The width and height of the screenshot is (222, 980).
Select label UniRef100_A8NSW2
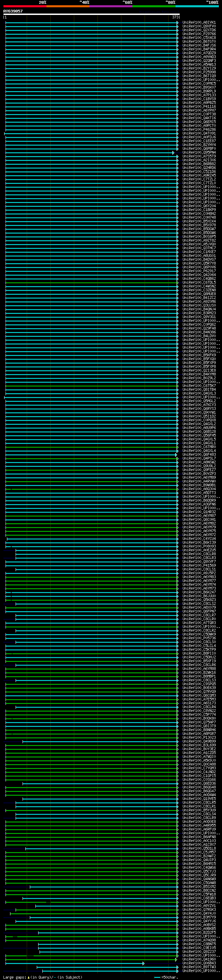click(199, 462)
